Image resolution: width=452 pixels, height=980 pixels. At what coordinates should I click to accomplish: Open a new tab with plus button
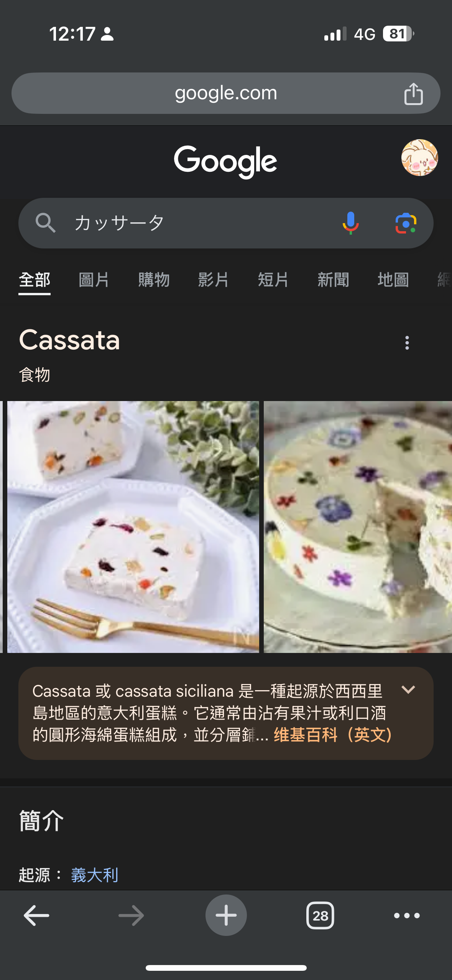point(226,915)
